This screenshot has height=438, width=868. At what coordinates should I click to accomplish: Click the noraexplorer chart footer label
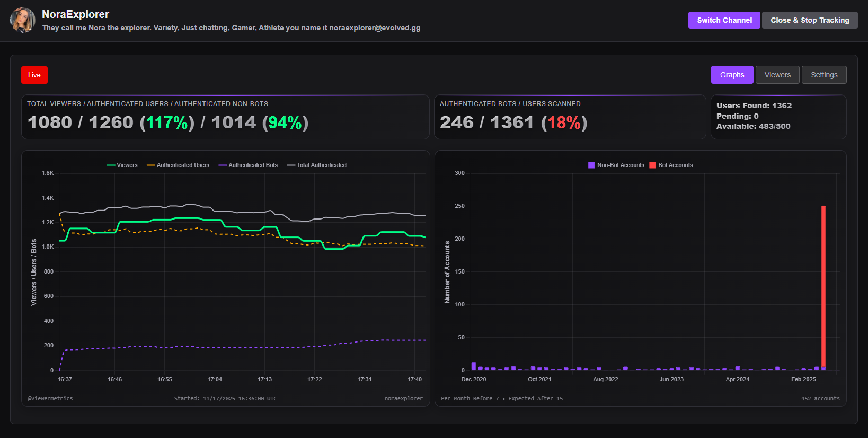click(404, 398)
